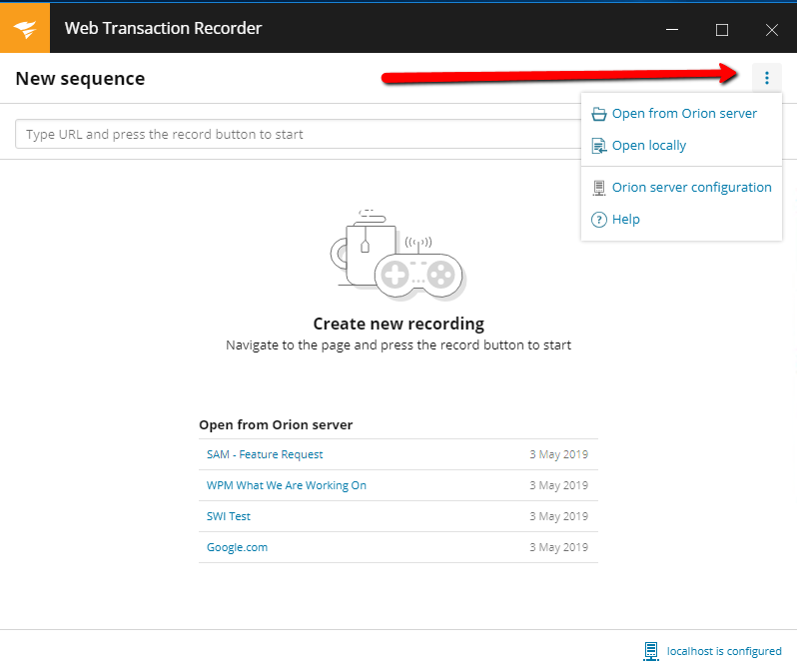The width and height of the screenshot is (797, 672).
Task: Click the document icon beside Open locally
Action: coord(599,146)
